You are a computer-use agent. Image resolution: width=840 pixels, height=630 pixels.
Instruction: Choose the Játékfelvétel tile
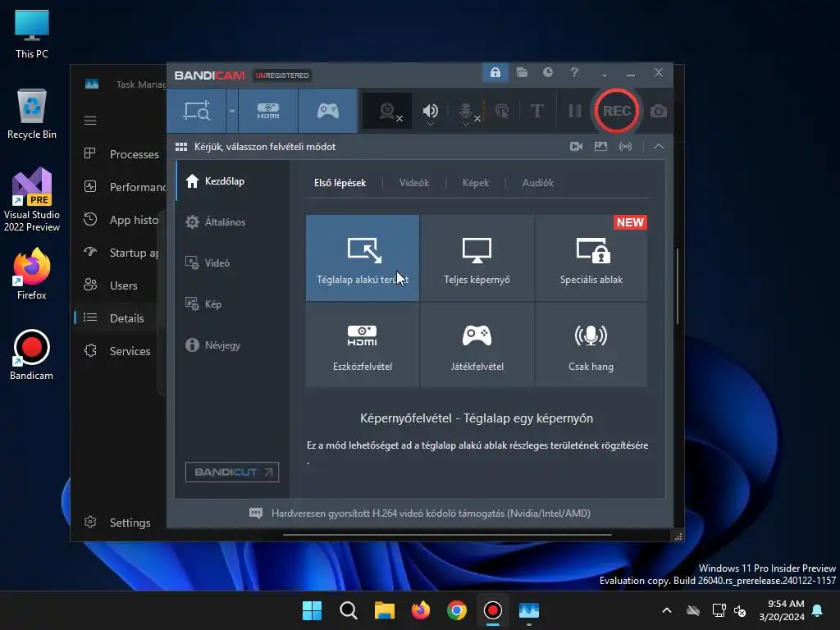[477, 345]
